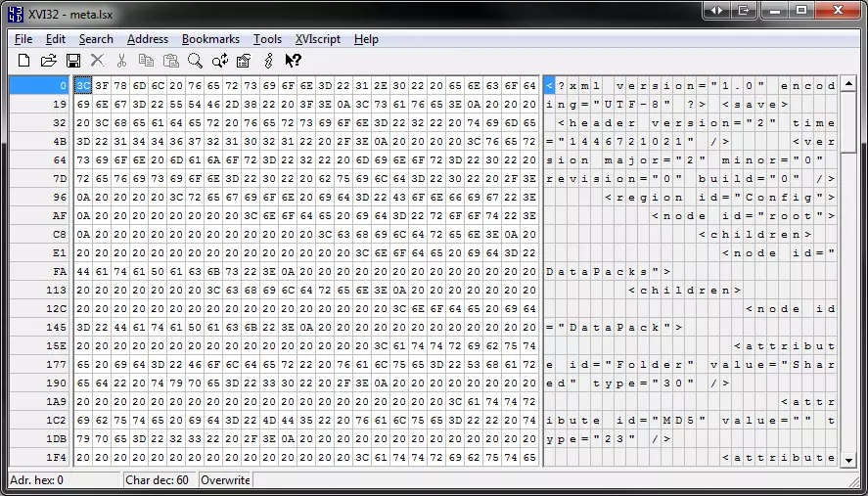Viewport: 868px width, 496px height.
Task: Click the 'M' of MD5 in text pane
Action: (x=667, y=421)
